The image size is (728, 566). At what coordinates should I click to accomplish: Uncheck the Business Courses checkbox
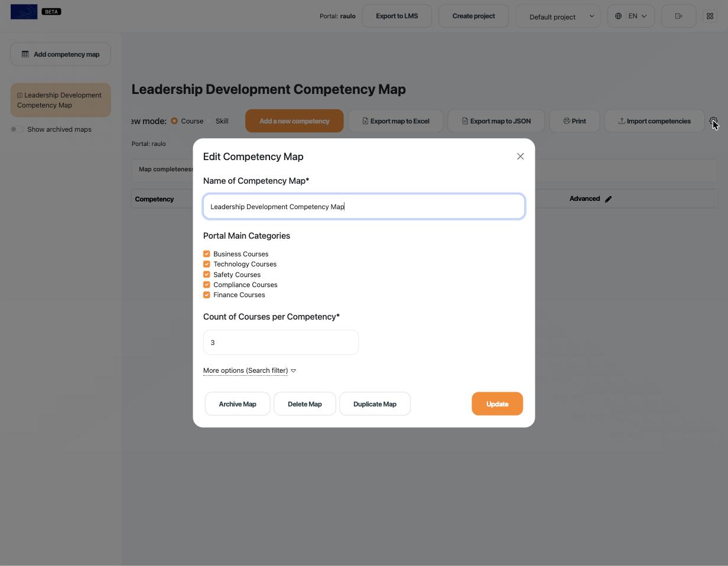click(207, 254)
